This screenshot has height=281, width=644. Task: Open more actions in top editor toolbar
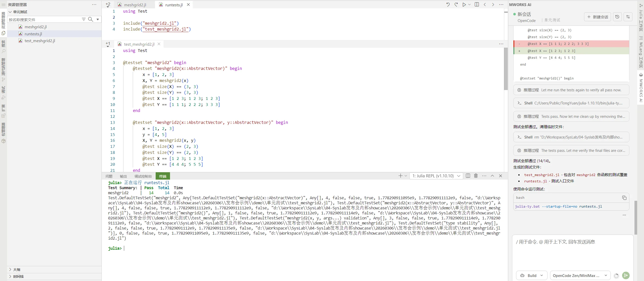pos(501,5)
